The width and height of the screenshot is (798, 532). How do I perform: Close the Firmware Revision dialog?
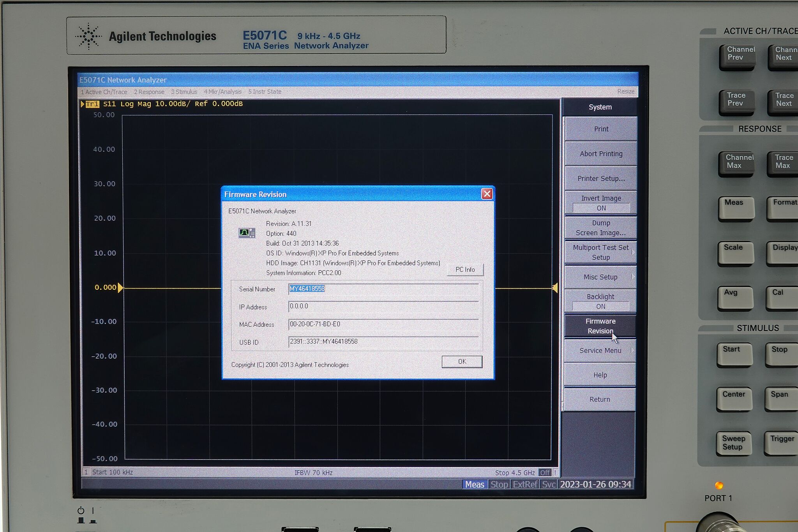487,194
